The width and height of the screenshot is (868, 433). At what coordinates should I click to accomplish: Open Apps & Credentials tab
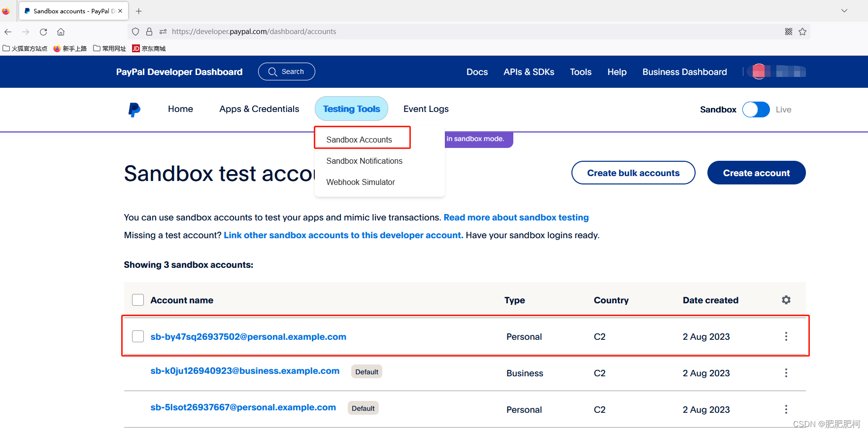[259, 109]
